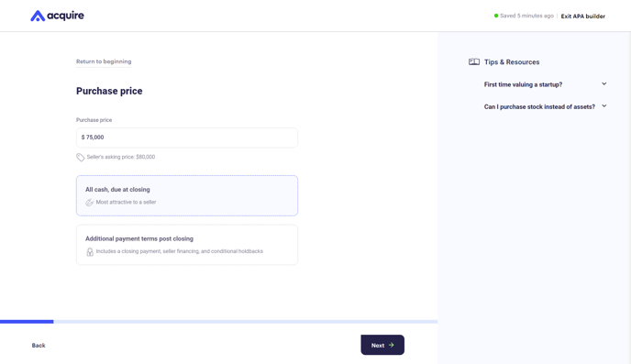Image resolution: width=631 pixels, height=364 pixels.
Task: Click the Purchase price input field
Action: point(187,138)
